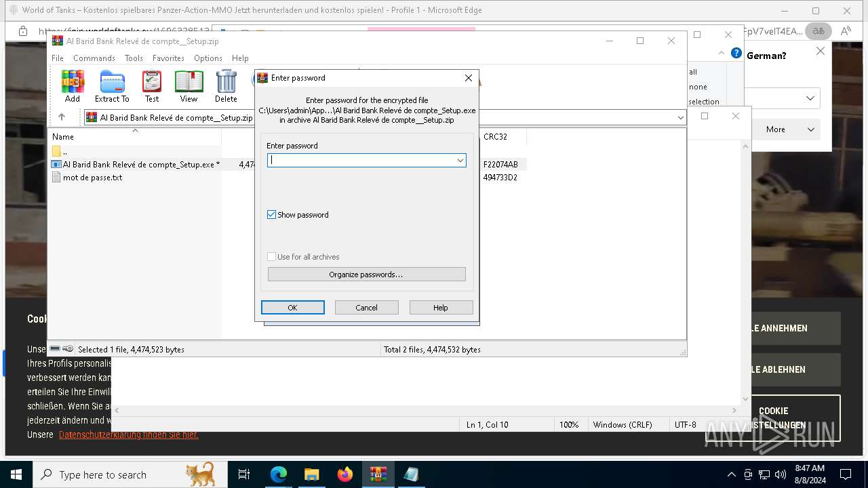868x488 pixels.
Task: Click the CRC32 column header
Action: pyautogui.click(x=496, y=137)
